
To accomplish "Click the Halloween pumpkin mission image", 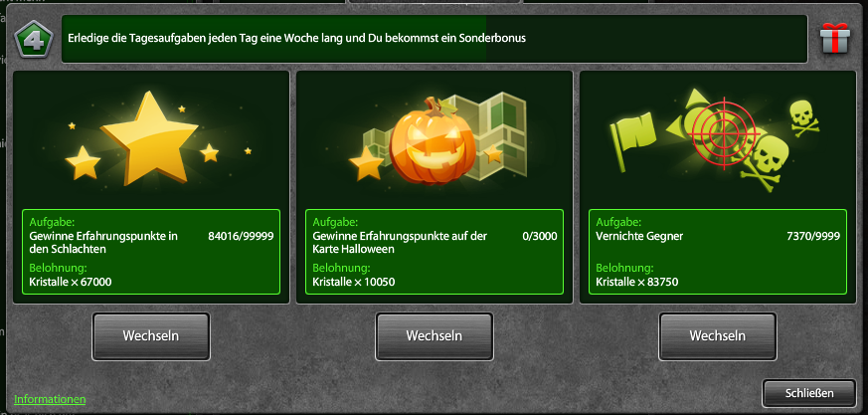I will point(433,142).
